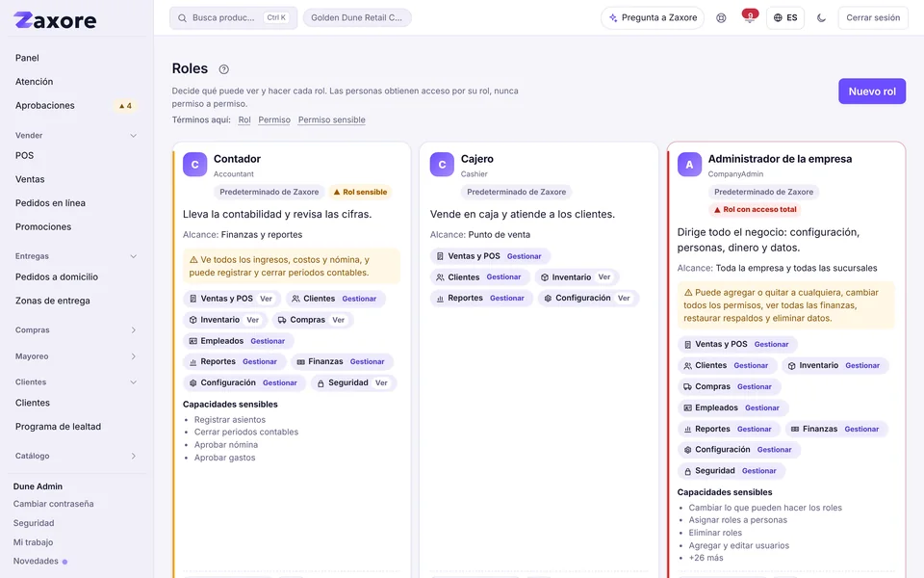Open notifications bell with badge 9
This screenshot has height=578, width=924.
click(x=750, y=17)
